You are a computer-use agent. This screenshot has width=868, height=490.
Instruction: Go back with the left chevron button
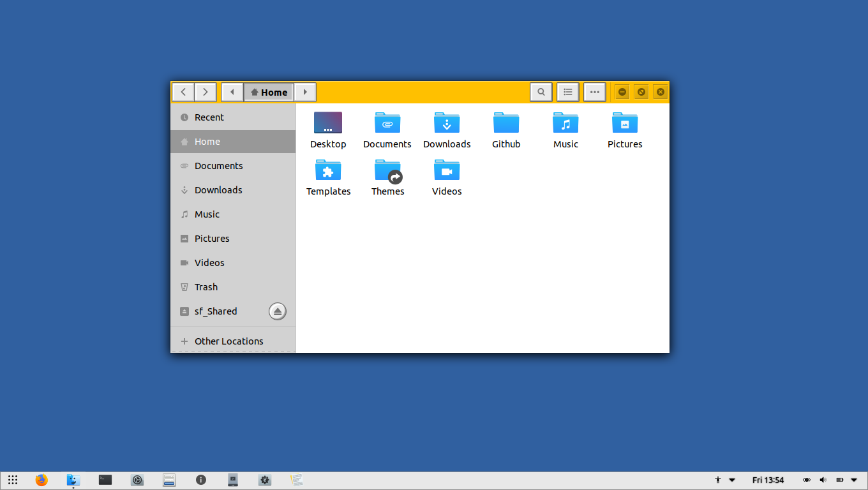tap(183, 92)
